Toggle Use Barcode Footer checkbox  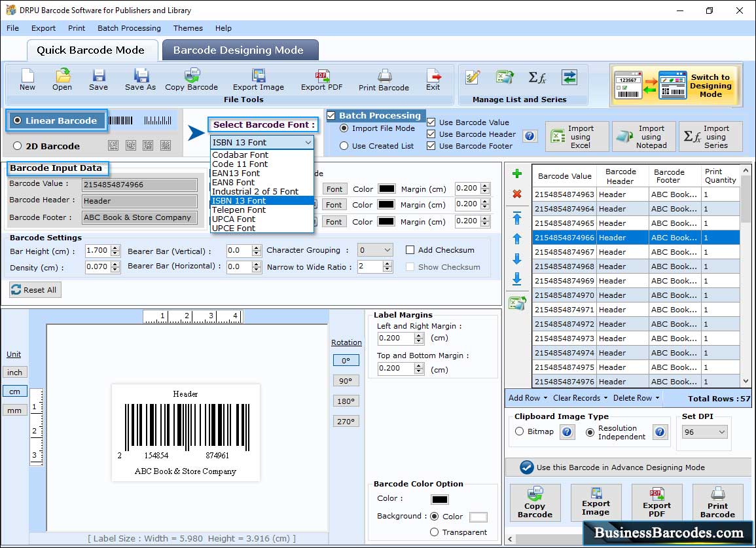(x=431, y=146)
